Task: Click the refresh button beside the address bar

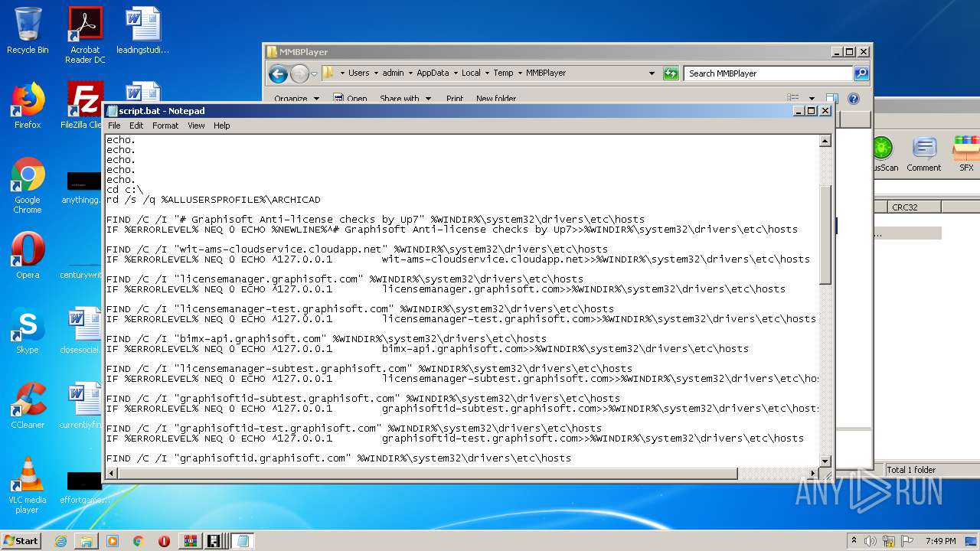Action: coord(671,73)
